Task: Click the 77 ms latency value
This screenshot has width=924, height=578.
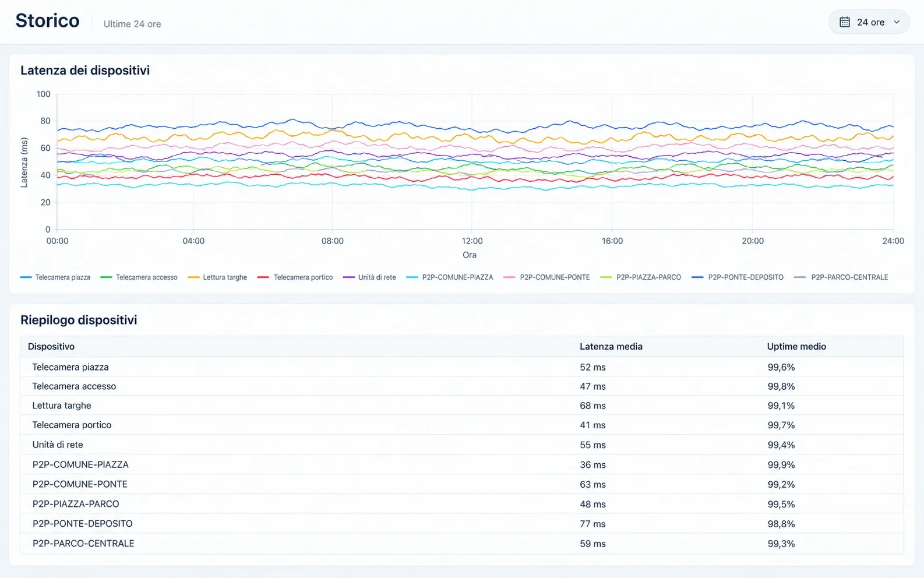Action: tap(593, 524)
